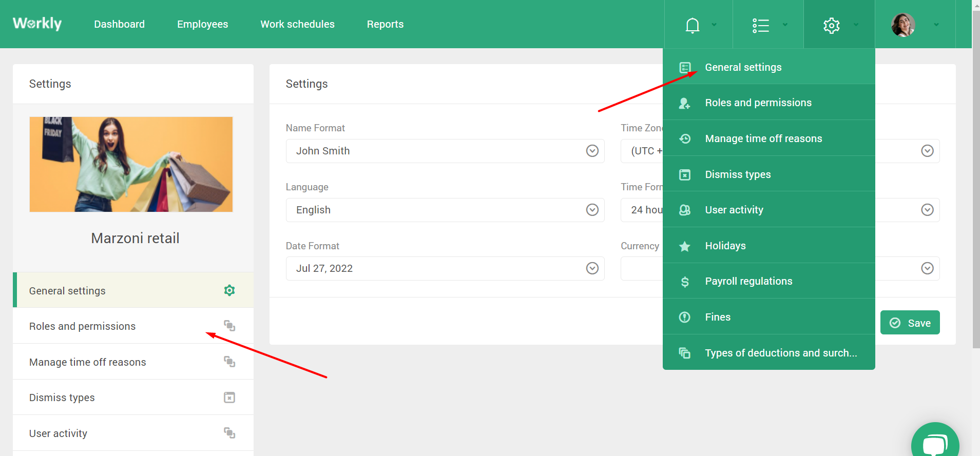The image size is (980, 456).
Task: Open the Reports page
Action: tap(386, 24)
